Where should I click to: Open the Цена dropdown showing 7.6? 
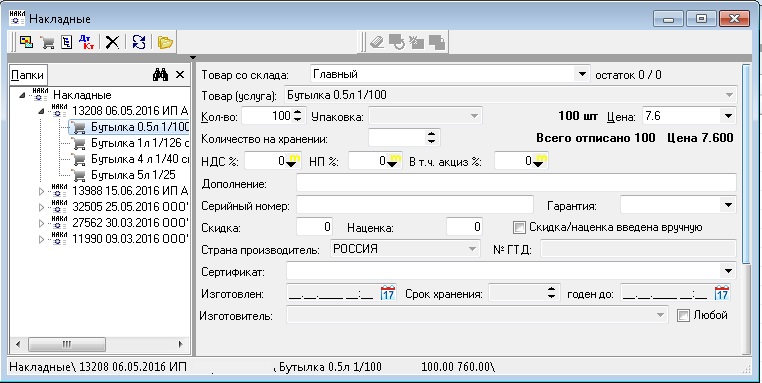[x=728, y=116]
